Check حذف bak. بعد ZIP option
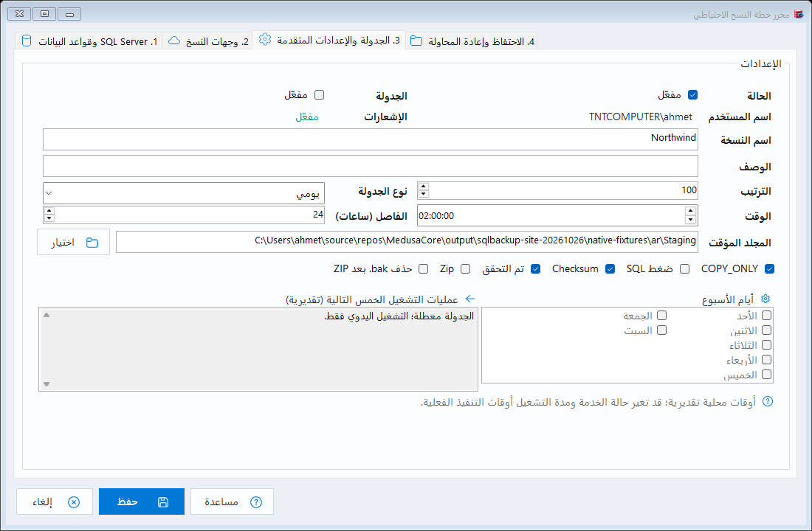This screenshot has height=531, width=812. point(424,269)
